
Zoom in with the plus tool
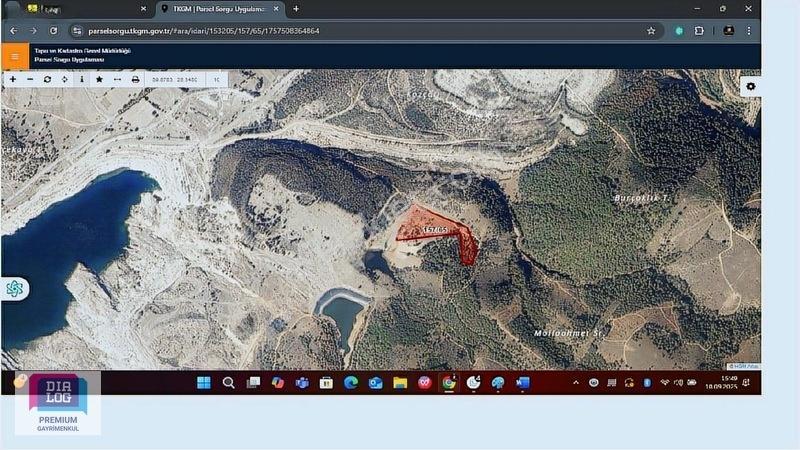[13, 80]
